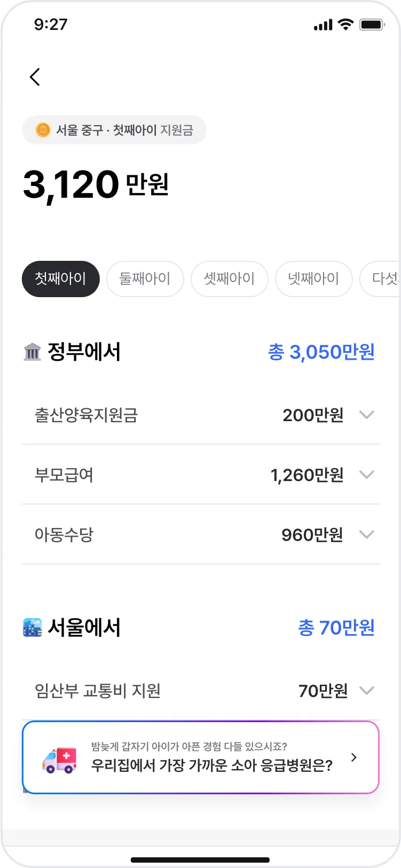Viewport: 401px width, 868px height.
Task: Click the battery icon in status bar
Action: tap(372, 25)
